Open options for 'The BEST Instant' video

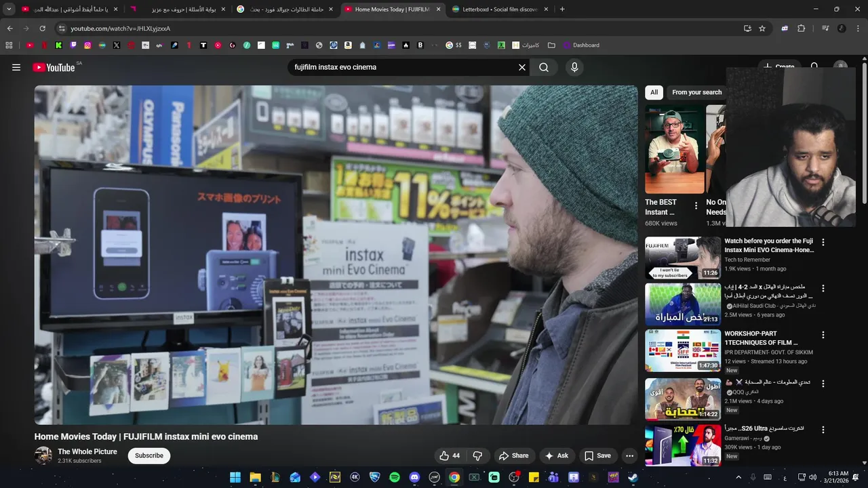point(696,205)
